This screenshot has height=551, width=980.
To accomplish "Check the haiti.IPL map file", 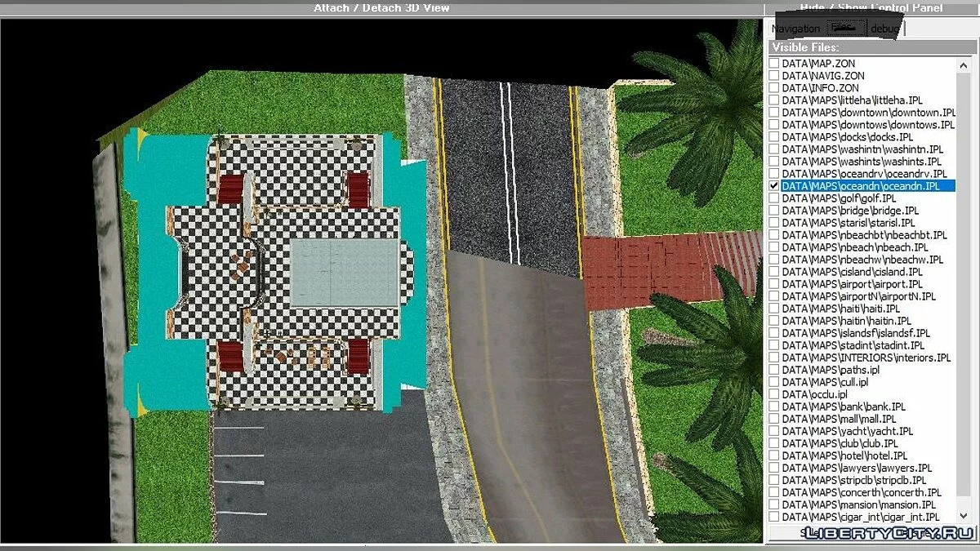I will click(773, 308).
